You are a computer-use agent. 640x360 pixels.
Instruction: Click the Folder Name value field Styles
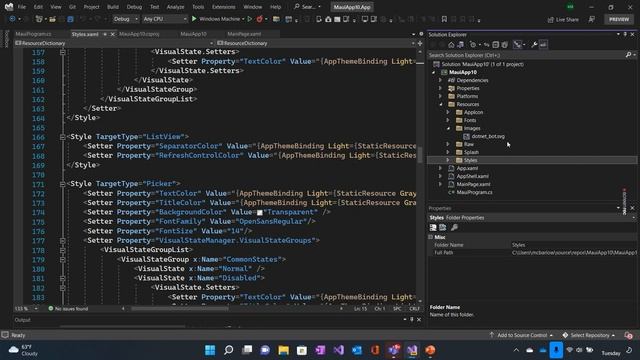click(573, 245)
